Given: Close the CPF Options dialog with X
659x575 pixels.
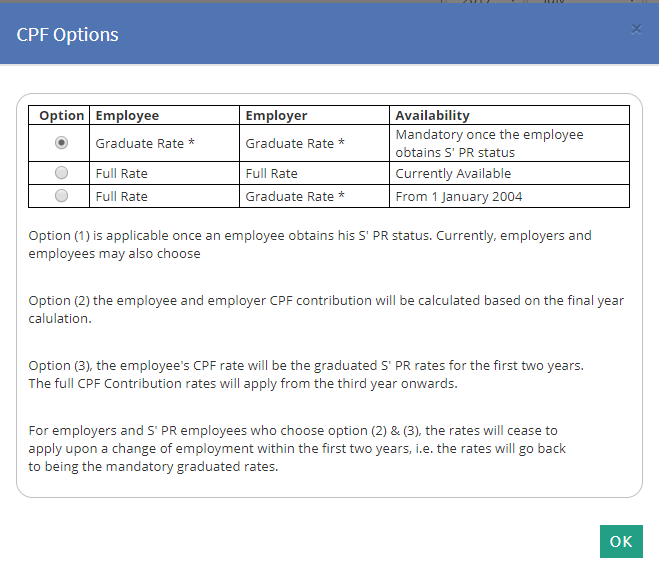Looking at the screenshot, I should click(x=636, y=29).
